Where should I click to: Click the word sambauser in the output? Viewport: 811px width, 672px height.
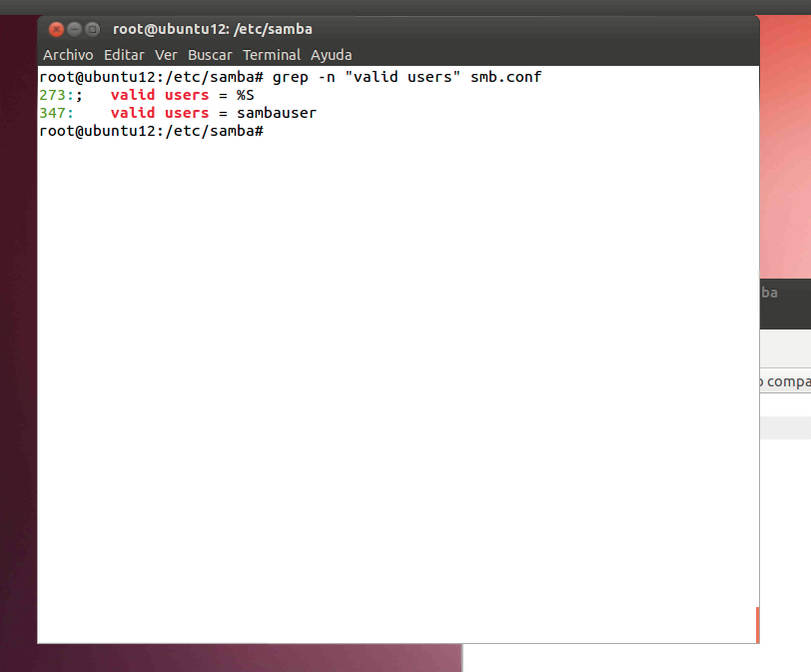[x=277, y=113]
